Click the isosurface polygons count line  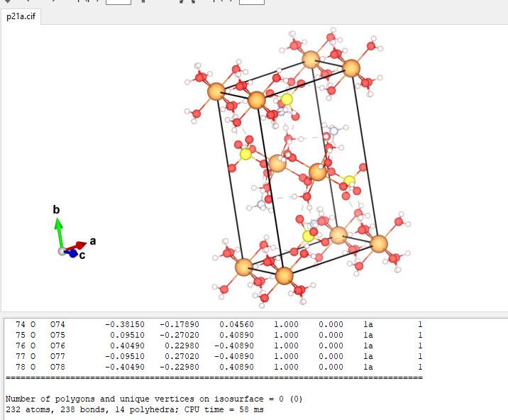click(x=154, y=399)
